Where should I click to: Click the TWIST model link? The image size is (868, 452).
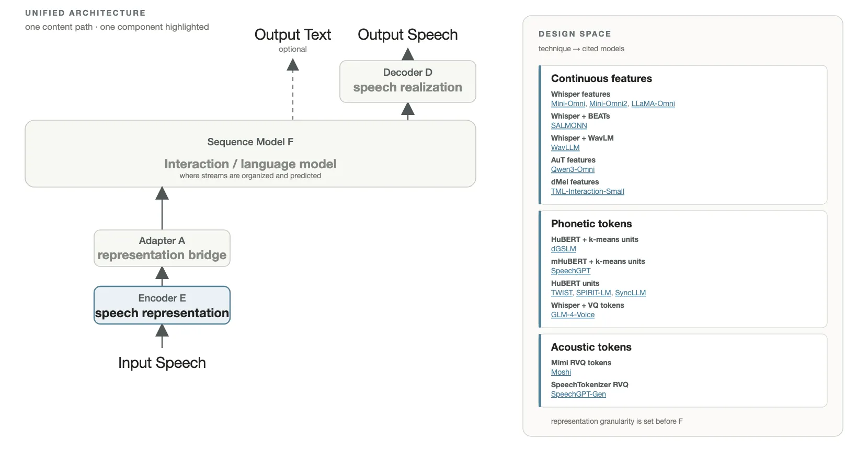click(562, 293)
